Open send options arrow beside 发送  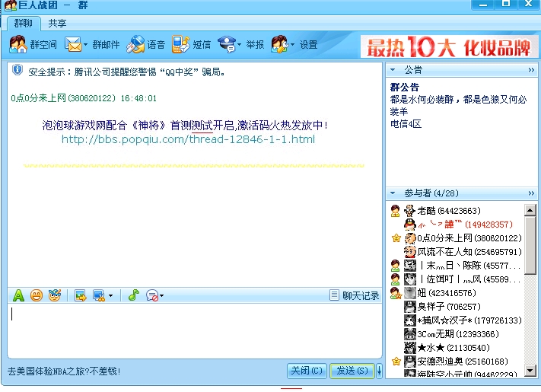tap(379, 371)
